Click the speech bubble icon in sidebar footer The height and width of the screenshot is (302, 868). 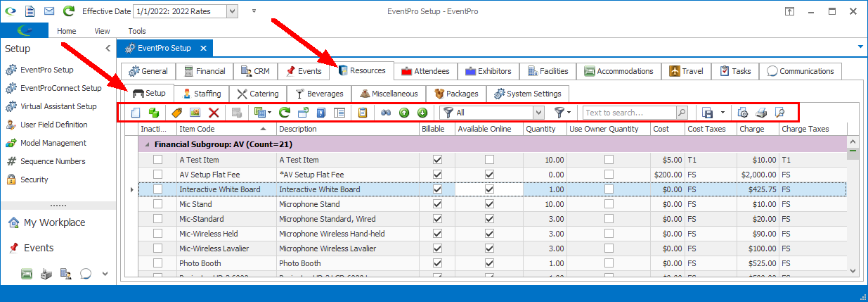86,274
